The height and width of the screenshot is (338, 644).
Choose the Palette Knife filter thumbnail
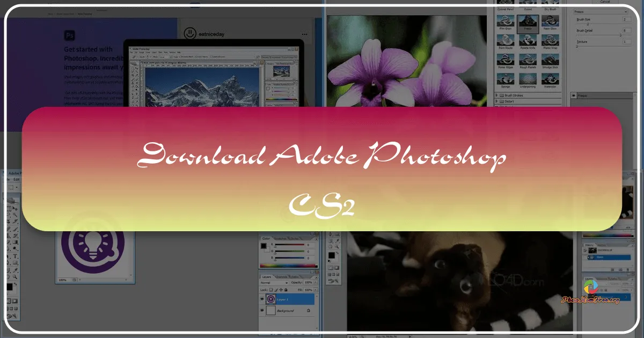(528, 42)
